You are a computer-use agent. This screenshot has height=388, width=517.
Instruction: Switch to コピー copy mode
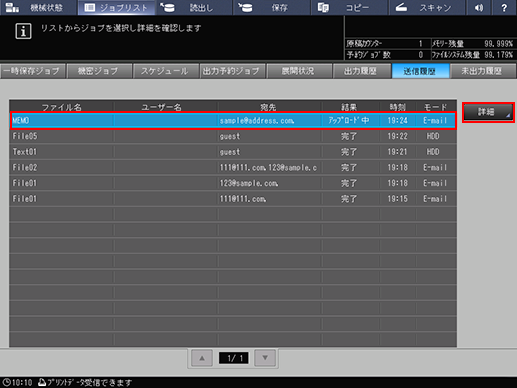349,7
